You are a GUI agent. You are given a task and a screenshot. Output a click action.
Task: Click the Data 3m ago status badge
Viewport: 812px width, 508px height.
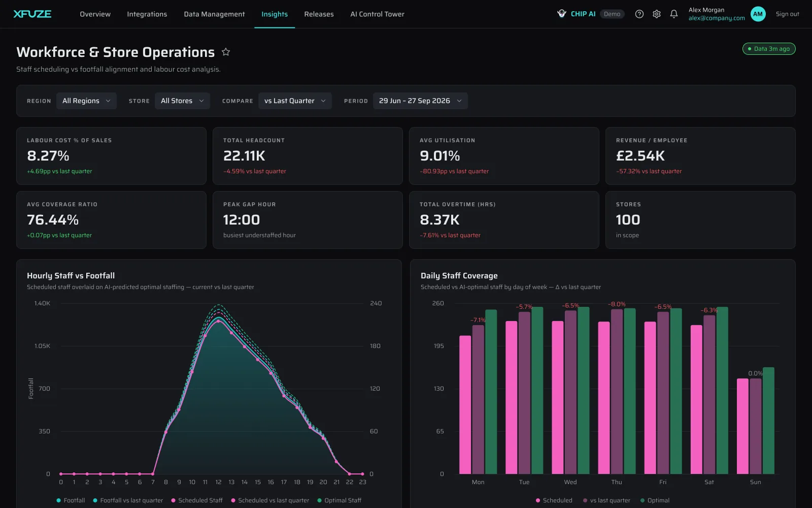[x=769, y=49]
